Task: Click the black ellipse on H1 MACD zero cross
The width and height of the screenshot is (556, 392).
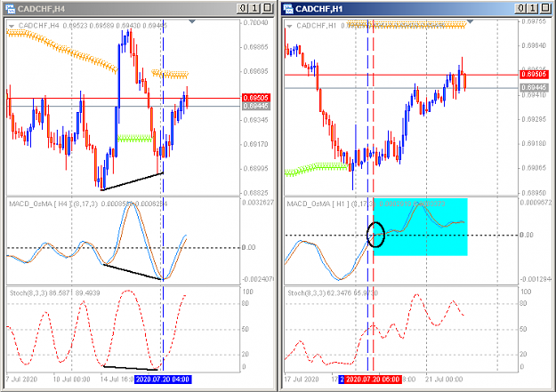Action: point(375,235)
